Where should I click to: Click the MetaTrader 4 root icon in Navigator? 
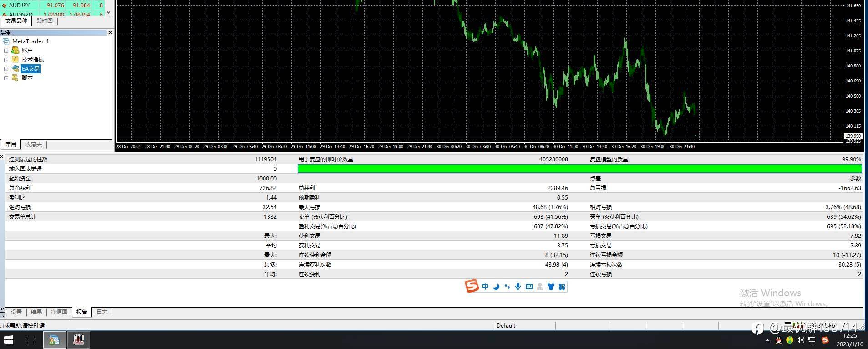pos(6,41)
